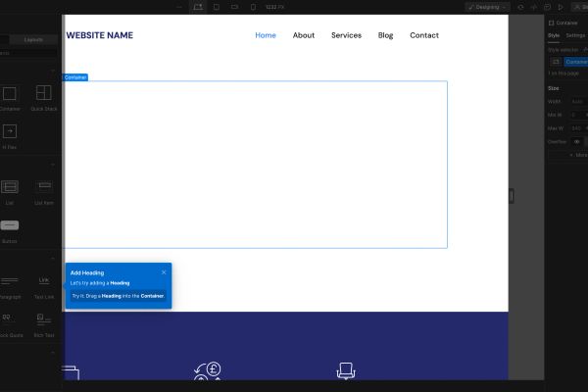Add a Text Link element

coord(44,288)
